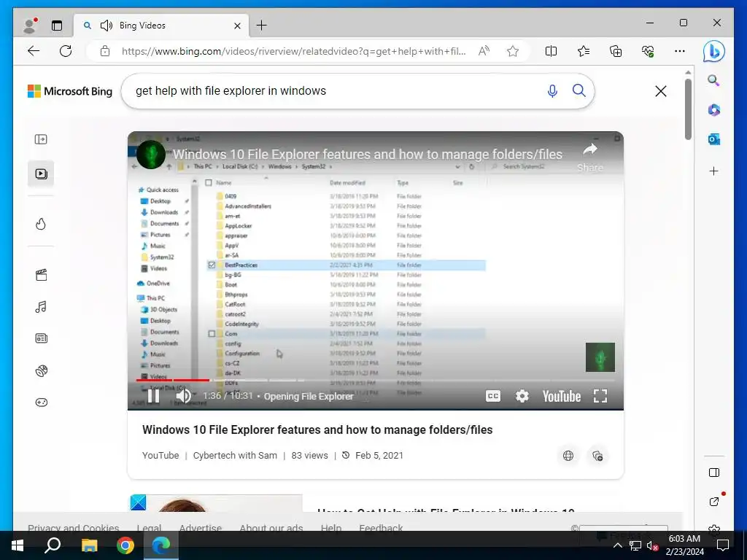Open Microsoft 365 in the sidebar
Image resolution: width=747 pixels, height=560 pixels.
[713, 110]
